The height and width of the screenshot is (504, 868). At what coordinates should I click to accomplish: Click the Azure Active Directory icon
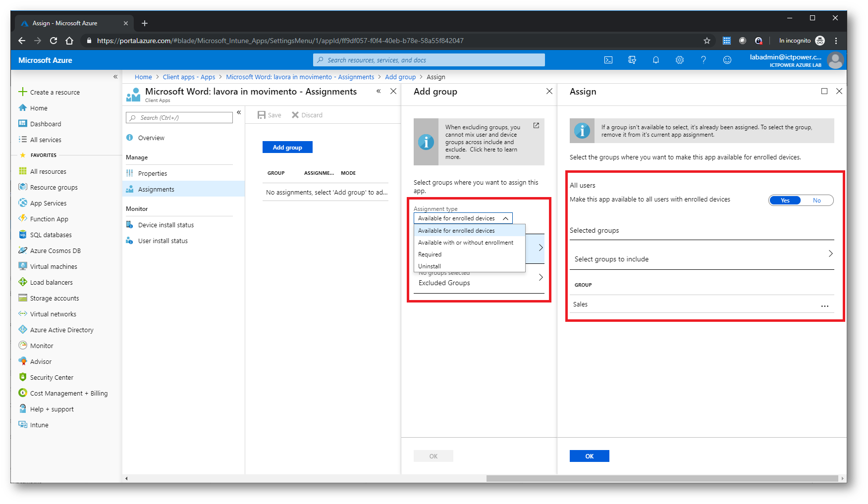(x=22, y=329)
